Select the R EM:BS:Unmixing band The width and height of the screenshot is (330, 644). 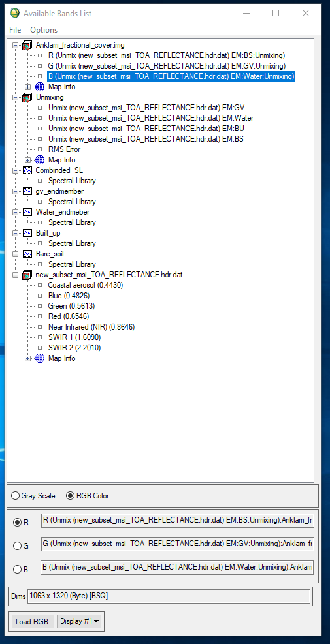pyautogui.click(x=167, y=55)
